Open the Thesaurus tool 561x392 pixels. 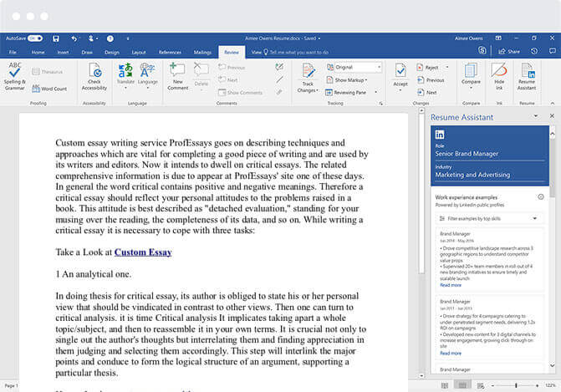tap(47, 72)
